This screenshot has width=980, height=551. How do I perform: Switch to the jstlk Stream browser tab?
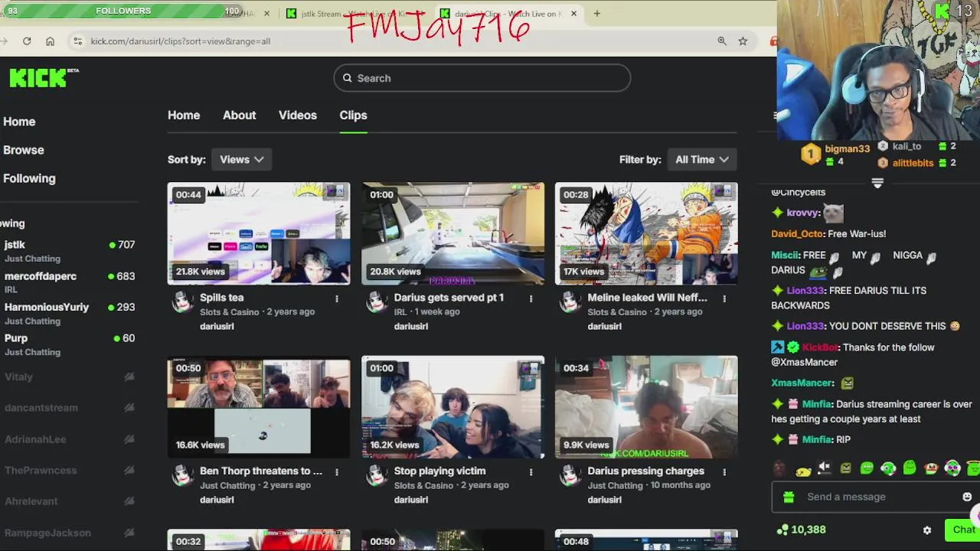pyautogui.click(x=352, y=13)
